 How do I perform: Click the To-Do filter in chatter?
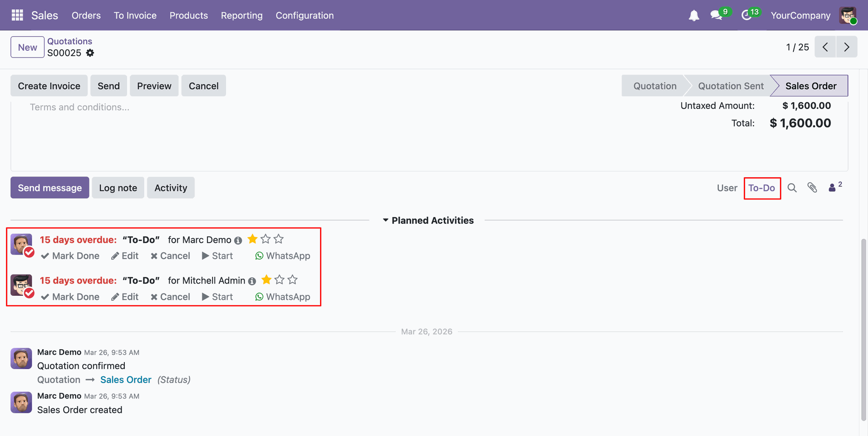coord(762,188)
